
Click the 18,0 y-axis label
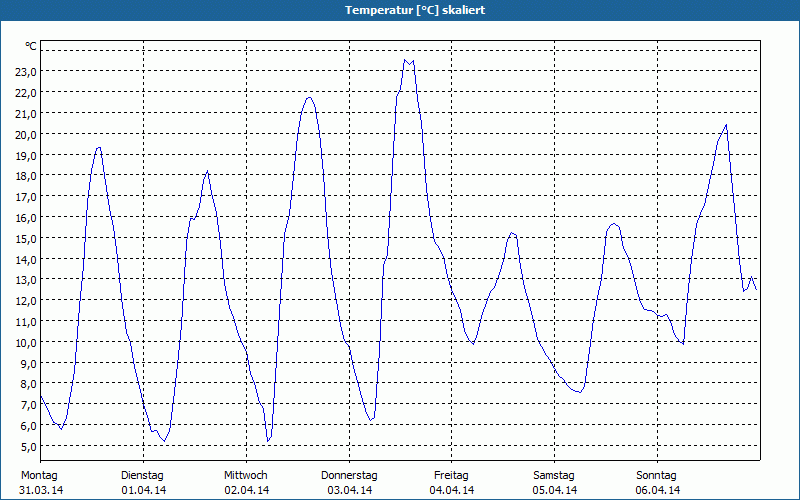click(x=26, y=176)
